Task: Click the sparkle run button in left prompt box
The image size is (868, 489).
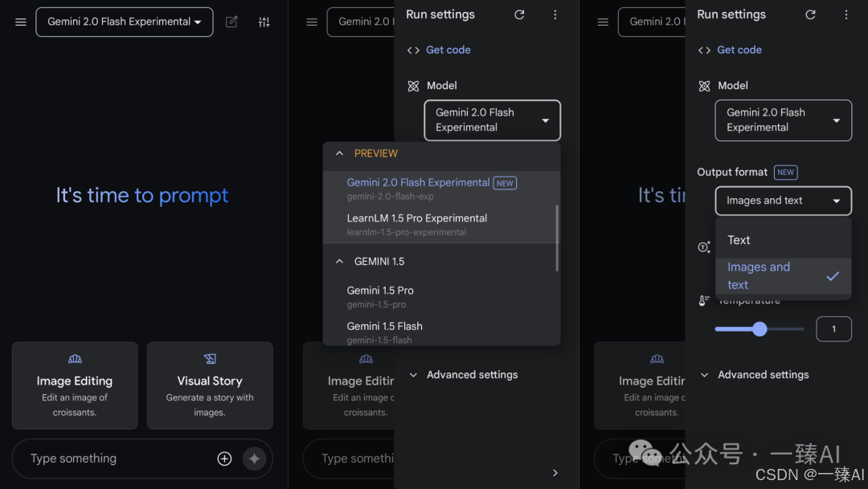Action: (x=254, y=458)
